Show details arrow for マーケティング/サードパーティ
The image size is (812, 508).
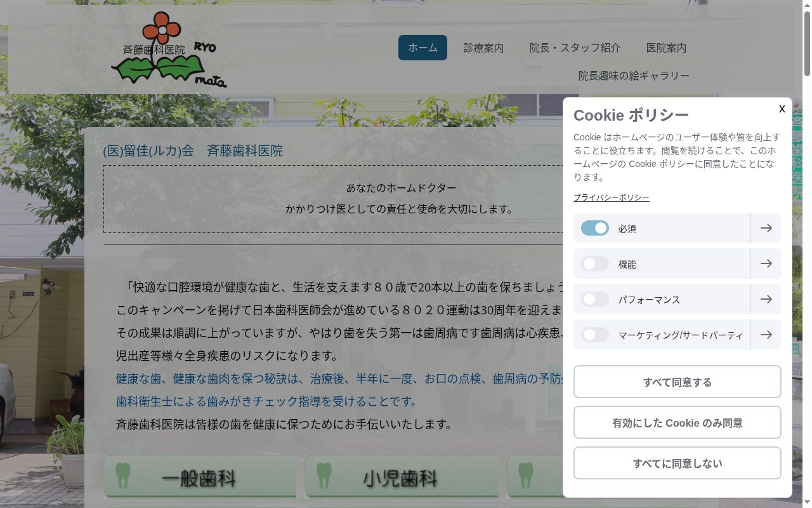click(766, 335)
